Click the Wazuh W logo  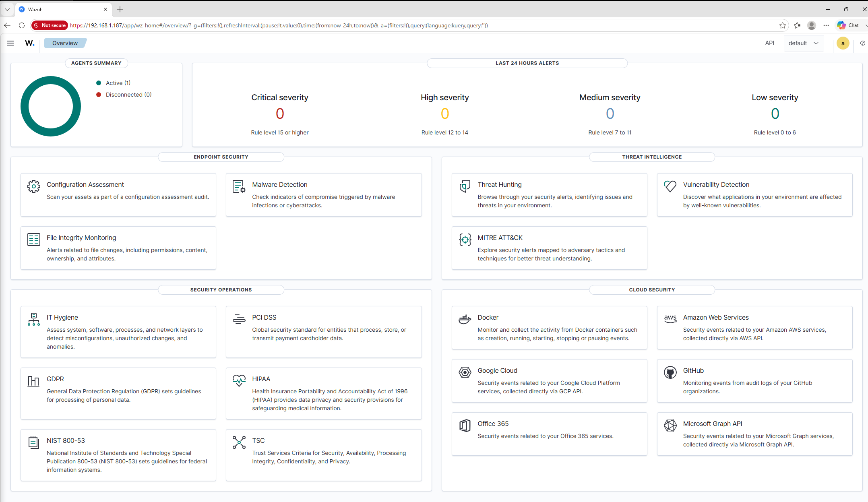(30, 43)
